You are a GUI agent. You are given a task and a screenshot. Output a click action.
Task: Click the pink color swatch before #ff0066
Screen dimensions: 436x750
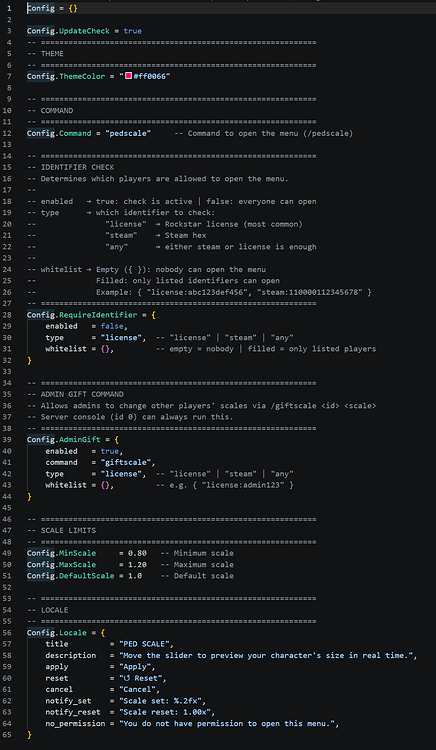(128, 76)
